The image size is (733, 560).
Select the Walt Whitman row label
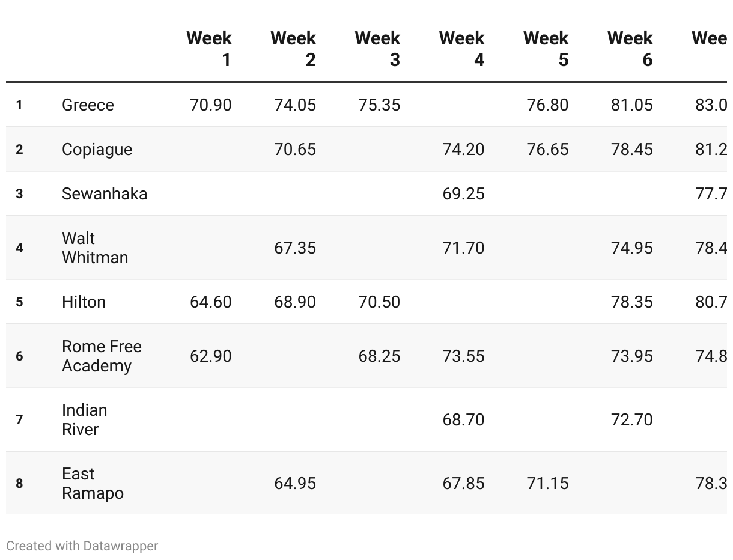point(95,248)
